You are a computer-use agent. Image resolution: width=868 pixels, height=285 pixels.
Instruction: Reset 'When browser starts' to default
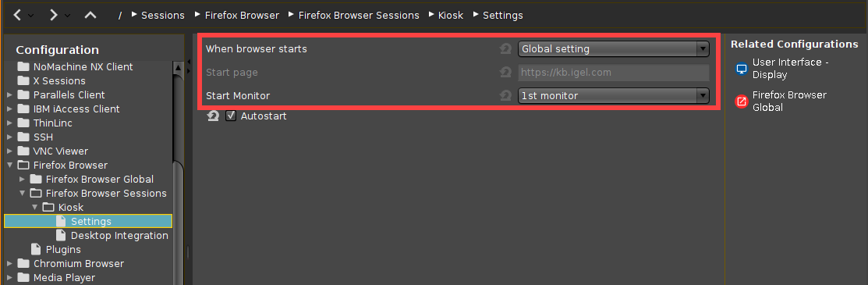[505, 48]
